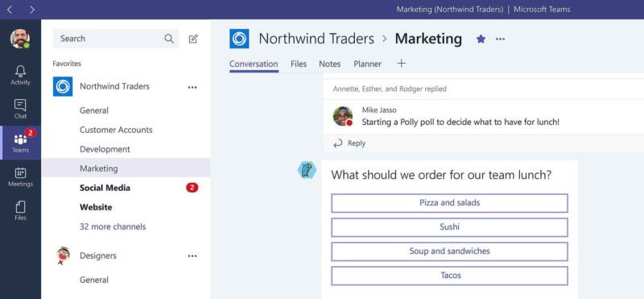Vote for Tacos
644x299 pixels.
(450, 276)
